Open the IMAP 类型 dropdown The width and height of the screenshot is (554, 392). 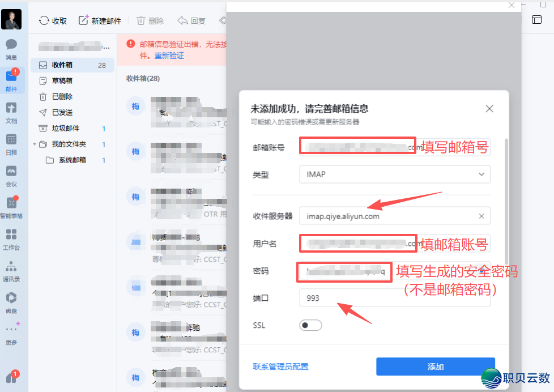395,174
